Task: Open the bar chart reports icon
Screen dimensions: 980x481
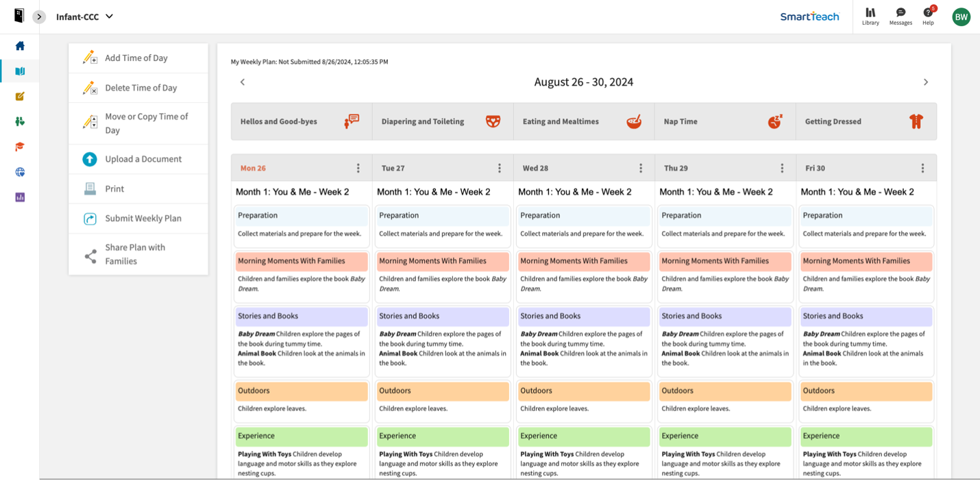Action: [20, 197]
